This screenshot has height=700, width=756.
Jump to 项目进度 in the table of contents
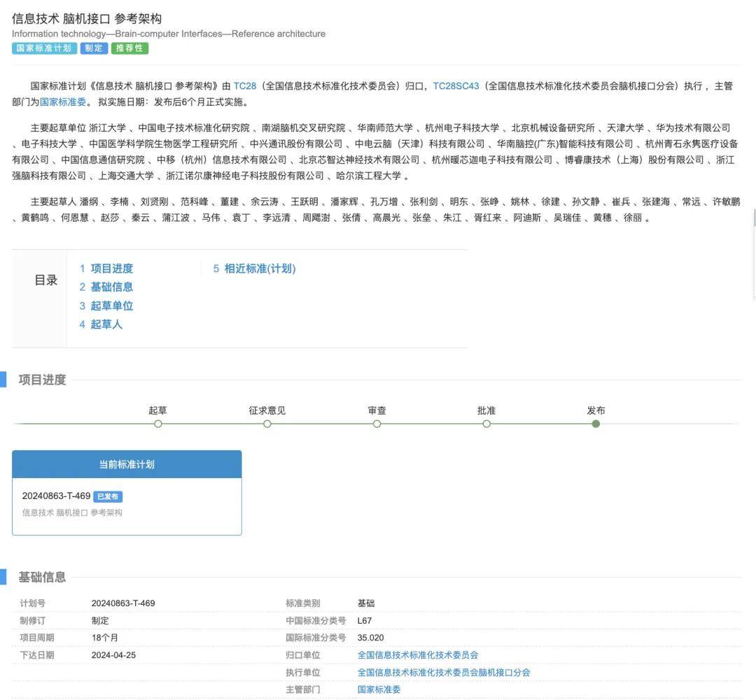tap(111, 269)
